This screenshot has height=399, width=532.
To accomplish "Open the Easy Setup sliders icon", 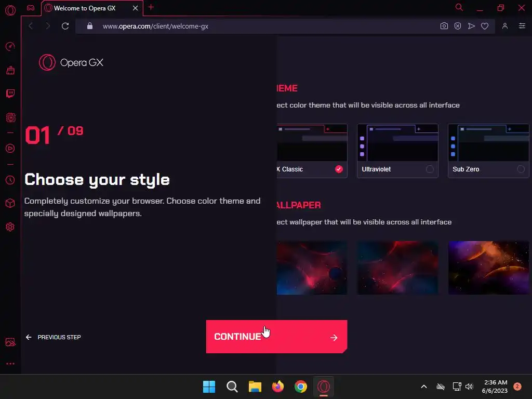I will pyautogui.click(x=522, y=26).
